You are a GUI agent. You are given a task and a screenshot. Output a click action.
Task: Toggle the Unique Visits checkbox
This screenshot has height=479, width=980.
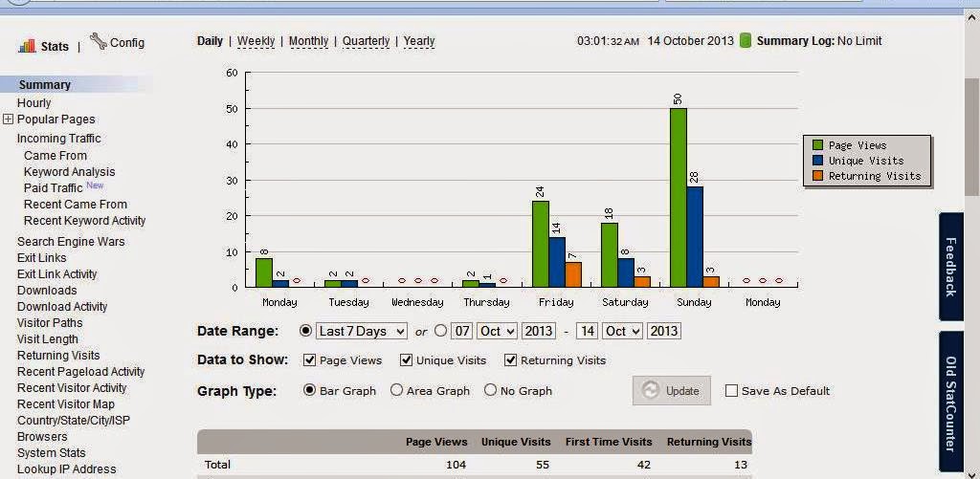tap(406, 360)
